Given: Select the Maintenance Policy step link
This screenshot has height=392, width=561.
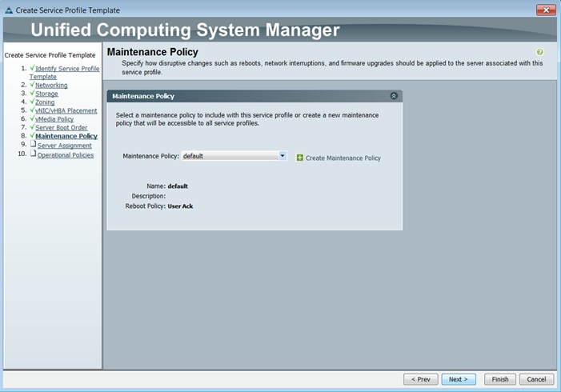Looking at the screenshot, I should [66, 136].
